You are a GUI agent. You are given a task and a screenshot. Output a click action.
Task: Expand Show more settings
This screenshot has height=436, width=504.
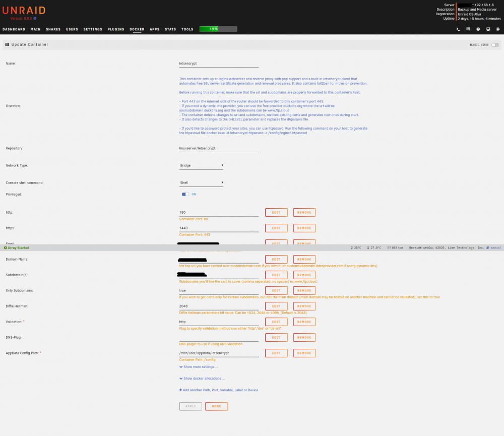199,367
